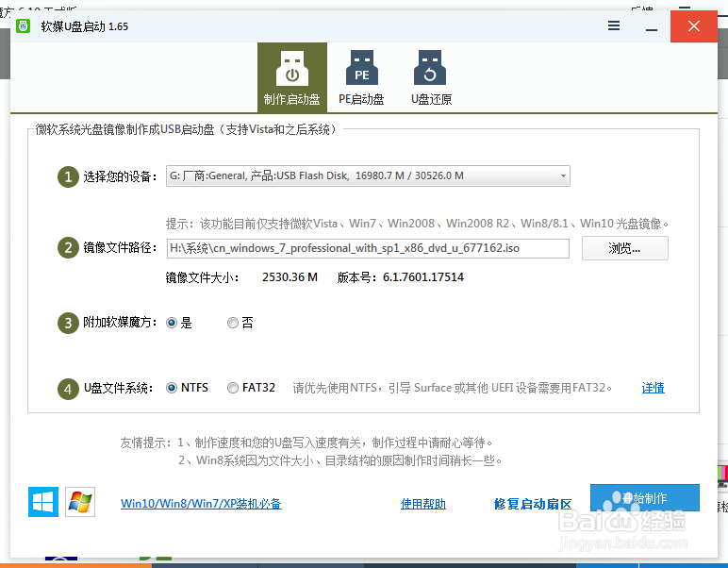The width and height of the screenshot is (728, 568).
Task: Click the U盘文件系统 label
Action: (118, 388)
